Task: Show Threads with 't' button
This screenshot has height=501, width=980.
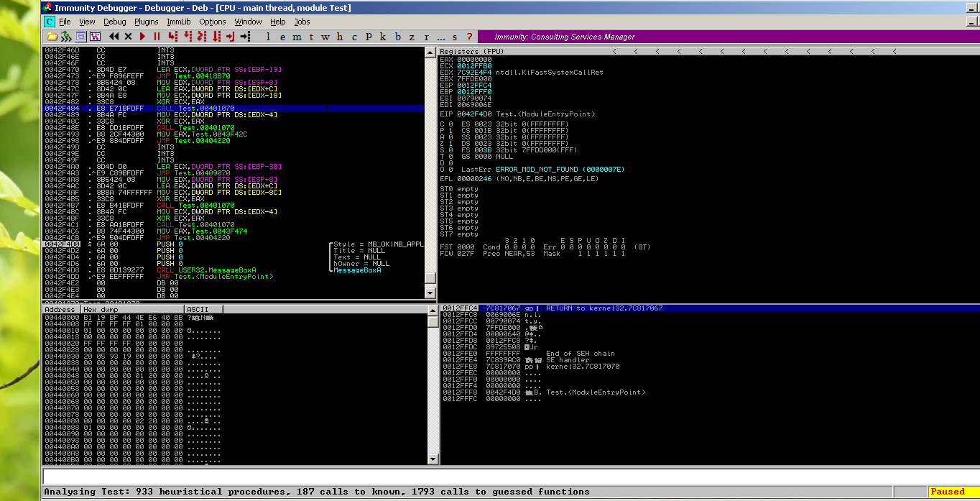Action: [311, 37]
